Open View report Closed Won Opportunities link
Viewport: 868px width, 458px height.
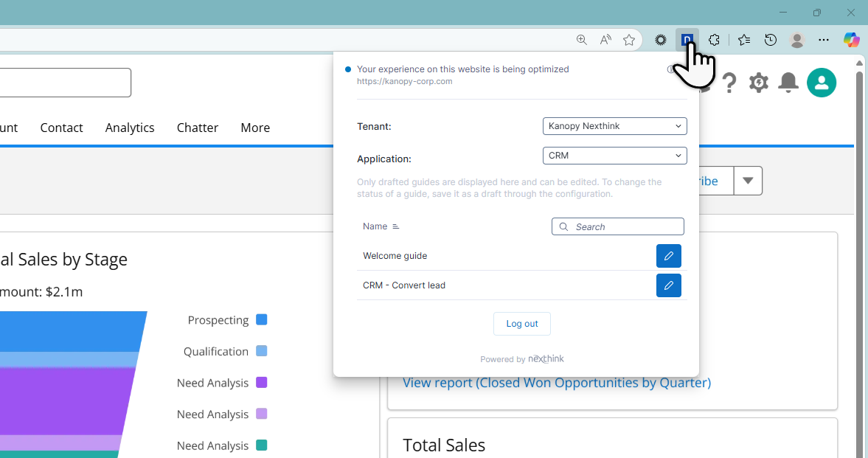pos(556,383)
